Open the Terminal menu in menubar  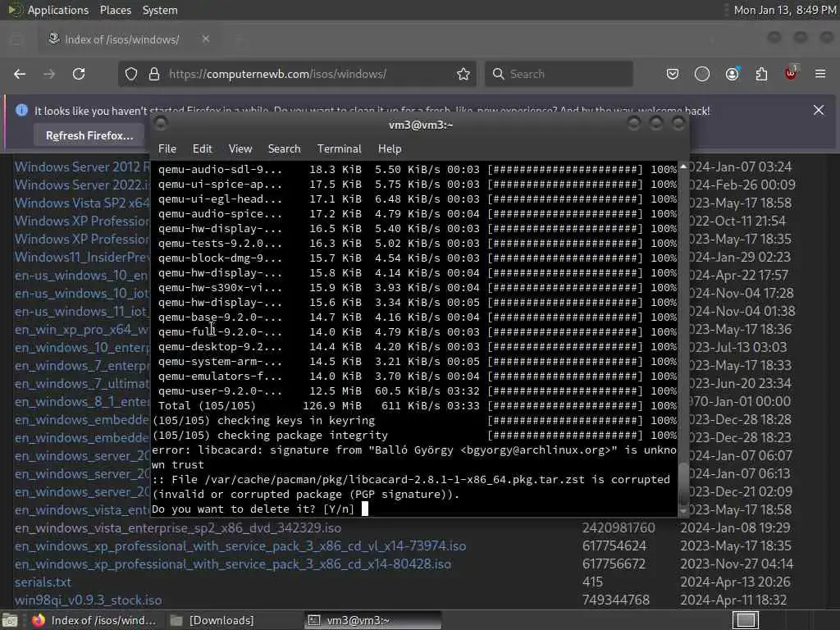coord(339,149)
